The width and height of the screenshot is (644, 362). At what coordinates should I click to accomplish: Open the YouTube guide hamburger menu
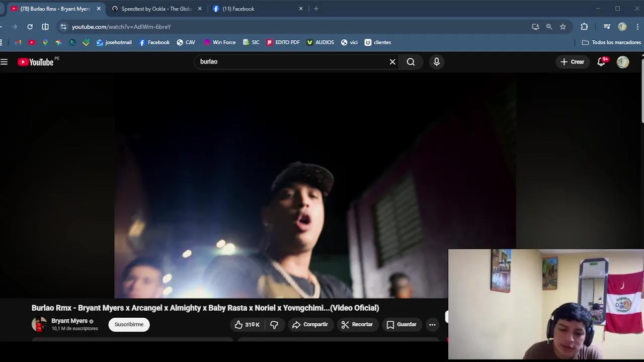pos(4,62)
